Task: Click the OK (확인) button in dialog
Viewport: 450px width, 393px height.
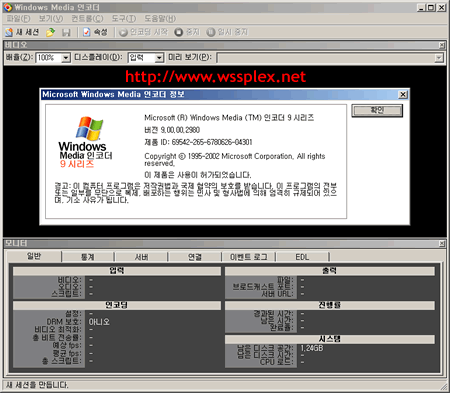Action: coord(377,111)
